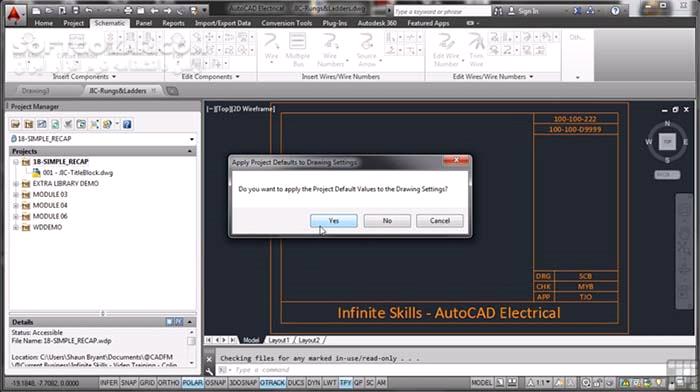Click the Wire Numbers tool in the ribbon
Viewport: 700px width, 392px height.
330,50
